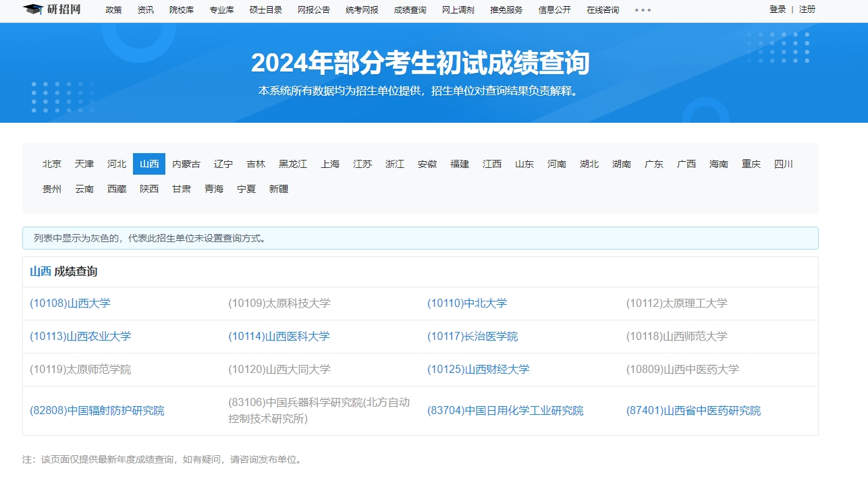Select the 吉林 province tab
This screenshot has height=489, width=868.
tap(256, 164)
